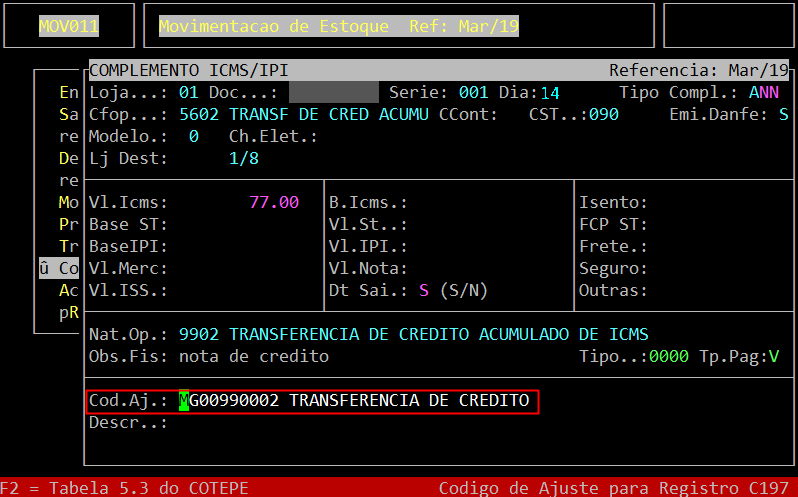Select the De side menu entry
Image resolution: width=798 pixels, height=497 pixels.
[x=69, y=158]
